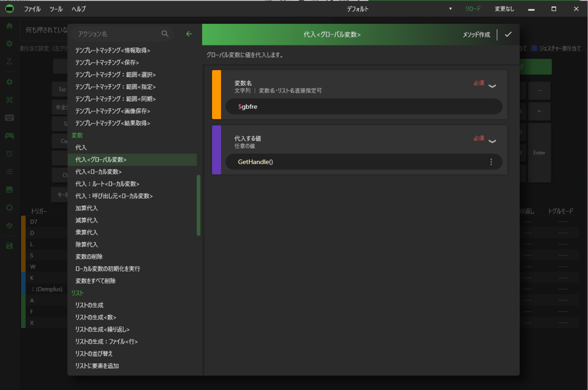Open the command-key symbol sidebar icon
This screenshot has height=390, width=588.
(x=9, y=99)
